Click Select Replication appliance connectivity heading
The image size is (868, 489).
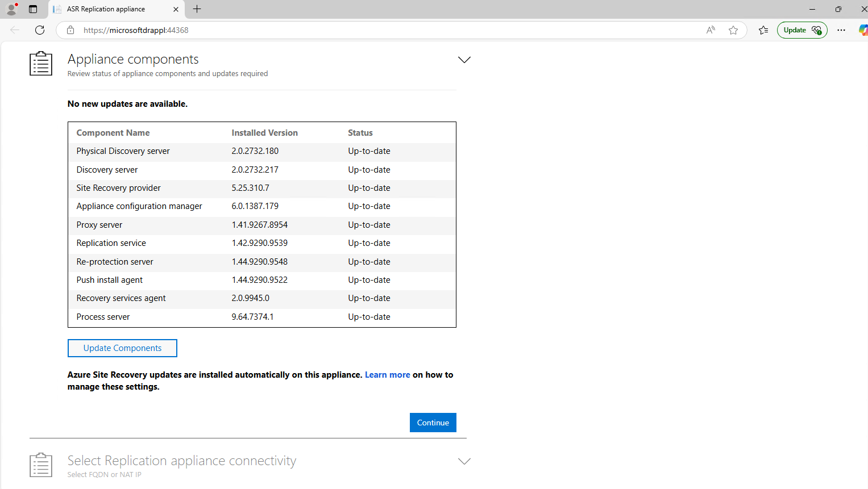tap(182, 461)
